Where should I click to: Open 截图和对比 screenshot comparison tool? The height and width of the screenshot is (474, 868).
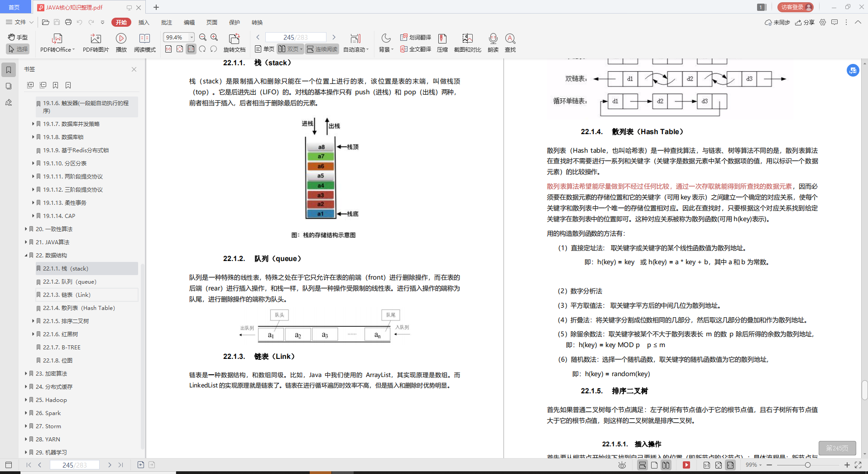point(467,42)
